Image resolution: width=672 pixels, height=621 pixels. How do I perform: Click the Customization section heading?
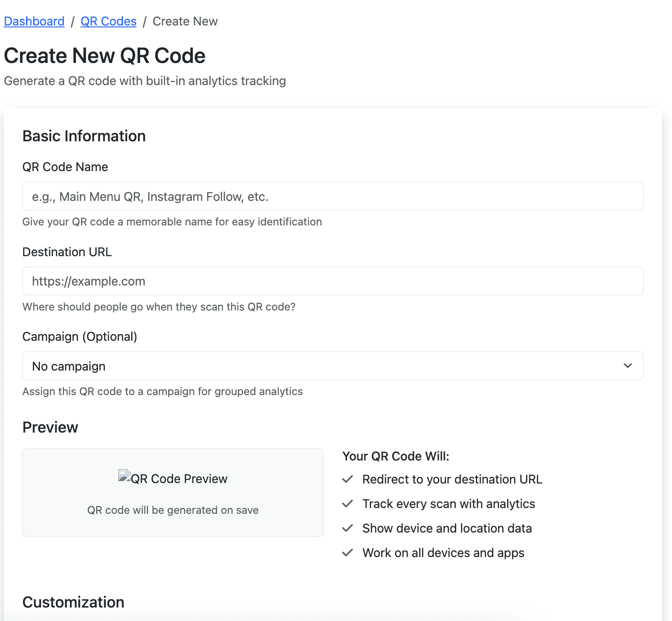(74, 602)
